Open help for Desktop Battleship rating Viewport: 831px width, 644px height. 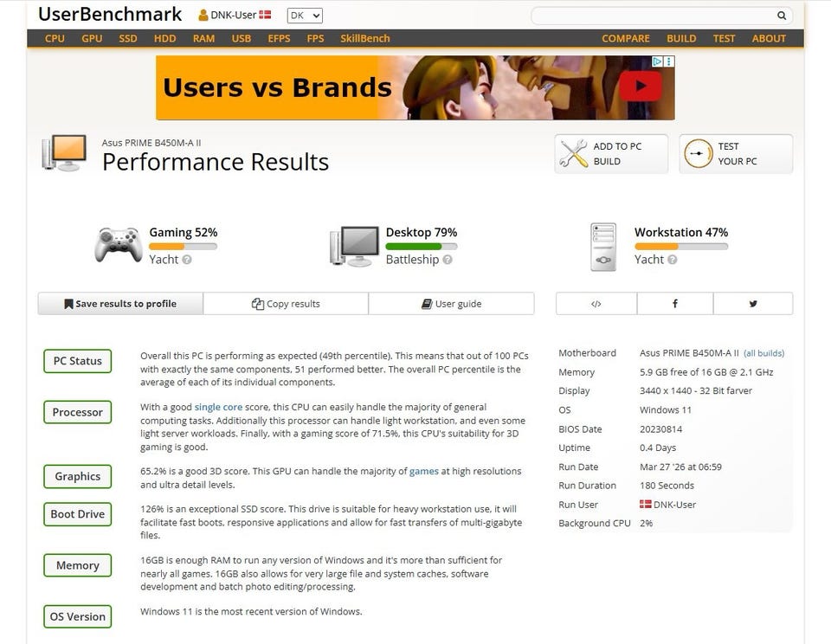coord(448,260)
